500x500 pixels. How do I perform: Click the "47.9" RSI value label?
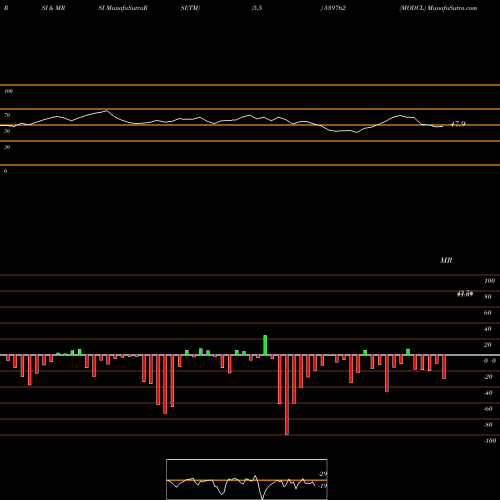(458, 124)
